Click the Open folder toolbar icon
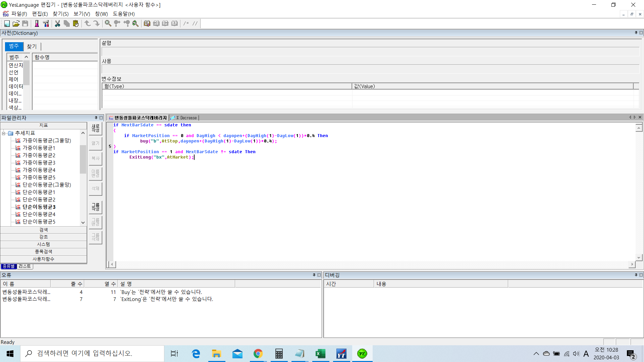 click(16, 23)
